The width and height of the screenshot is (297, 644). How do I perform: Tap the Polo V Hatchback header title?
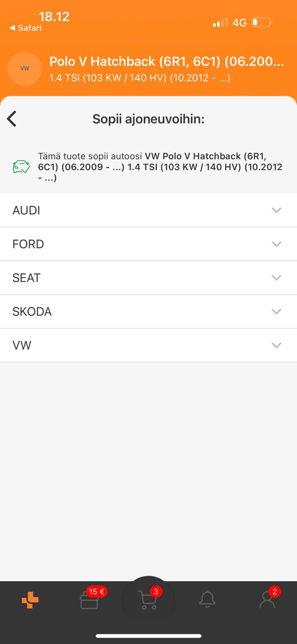[x=166, y=62]
